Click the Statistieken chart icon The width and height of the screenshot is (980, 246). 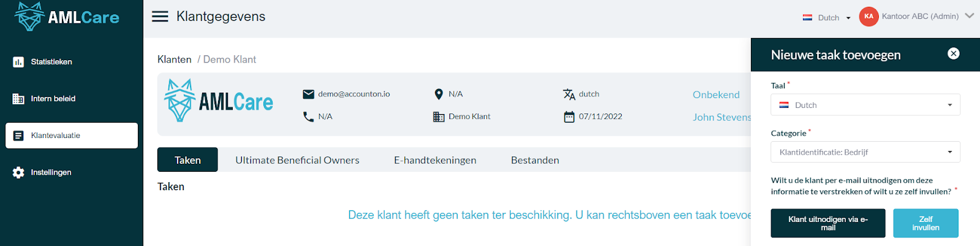coord(18,62)
